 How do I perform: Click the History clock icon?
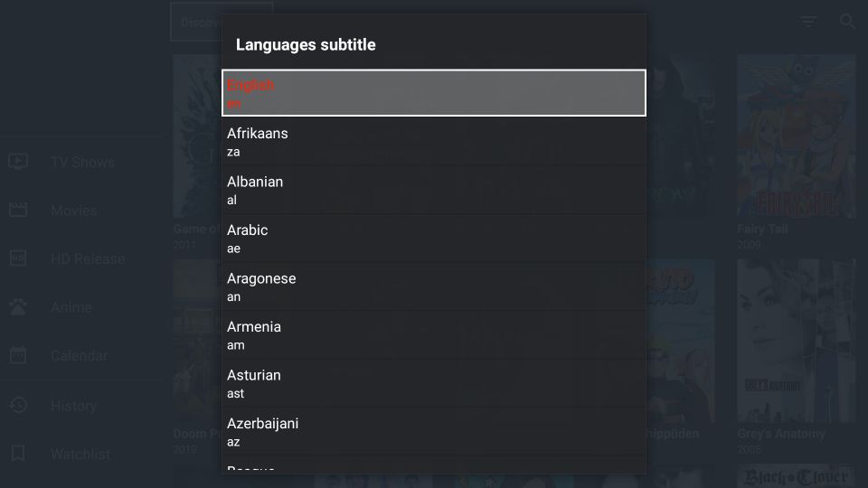[18, 405]
